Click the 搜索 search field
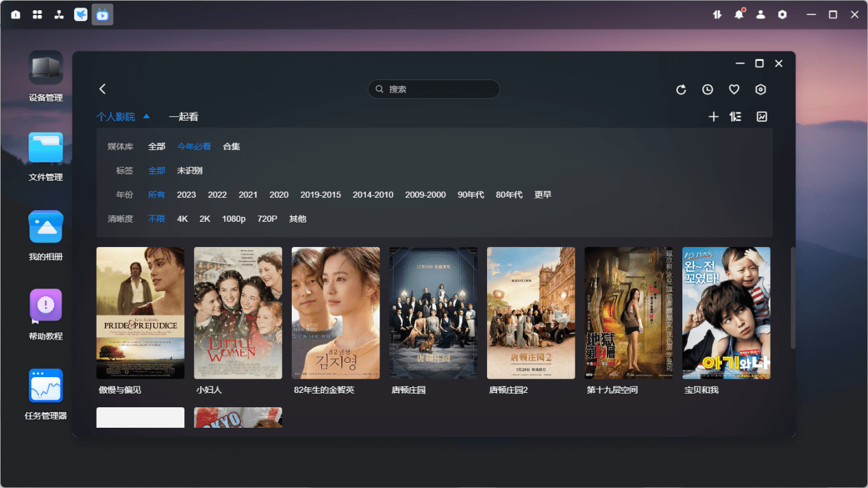Image resolution: width=868 pixels, height=488 pixels. coord(434,89)
